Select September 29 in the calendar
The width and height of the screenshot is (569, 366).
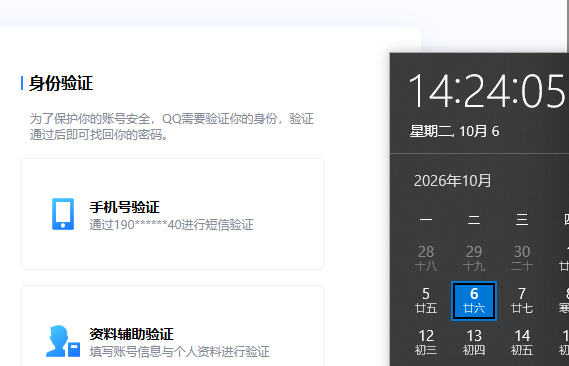tap(474, 258)
